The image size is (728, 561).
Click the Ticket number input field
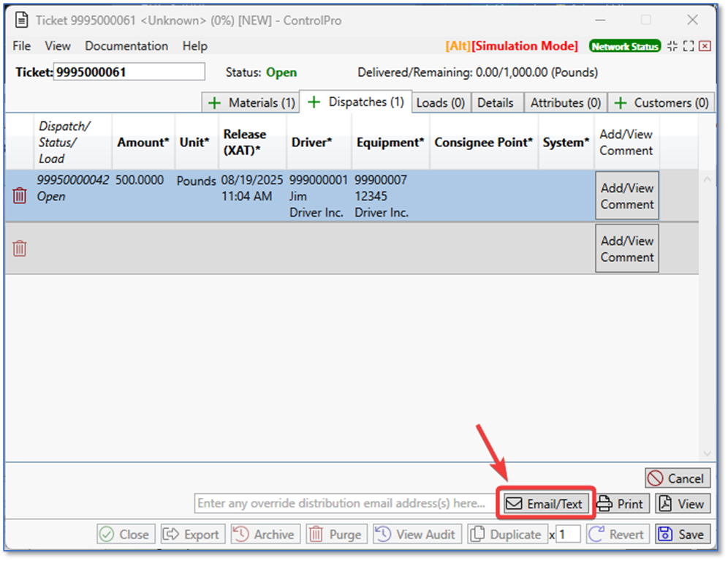129,72
